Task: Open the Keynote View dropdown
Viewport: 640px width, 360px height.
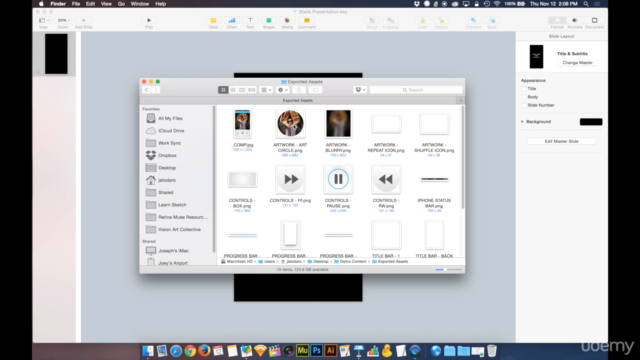Action: pos(43,20)
